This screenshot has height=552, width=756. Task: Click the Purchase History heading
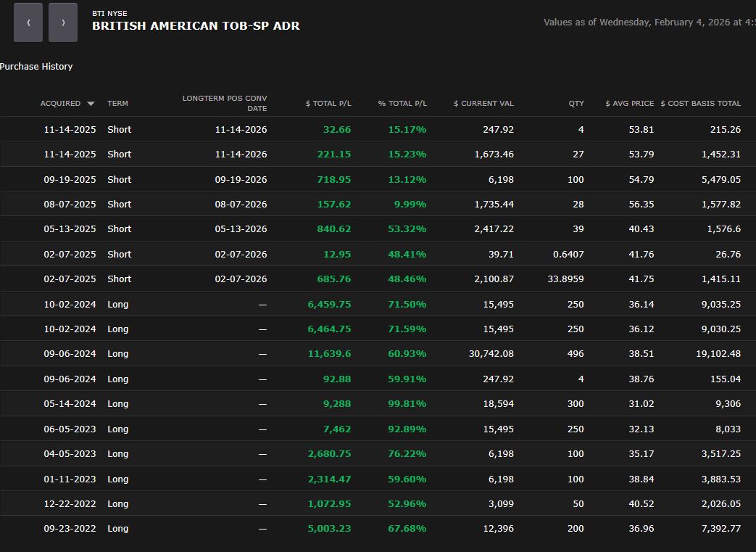[x=36, y=67]
